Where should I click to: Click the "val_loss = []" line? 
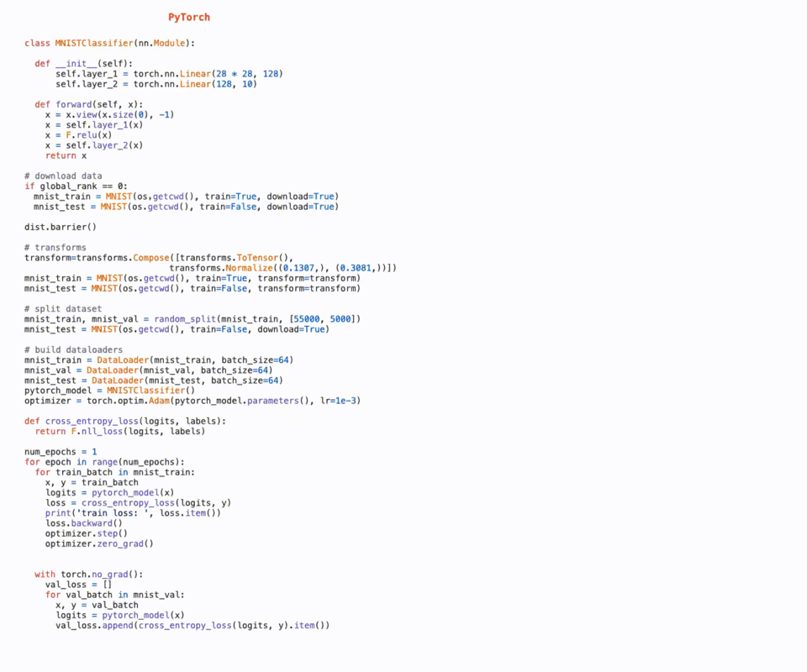point(78,585)
